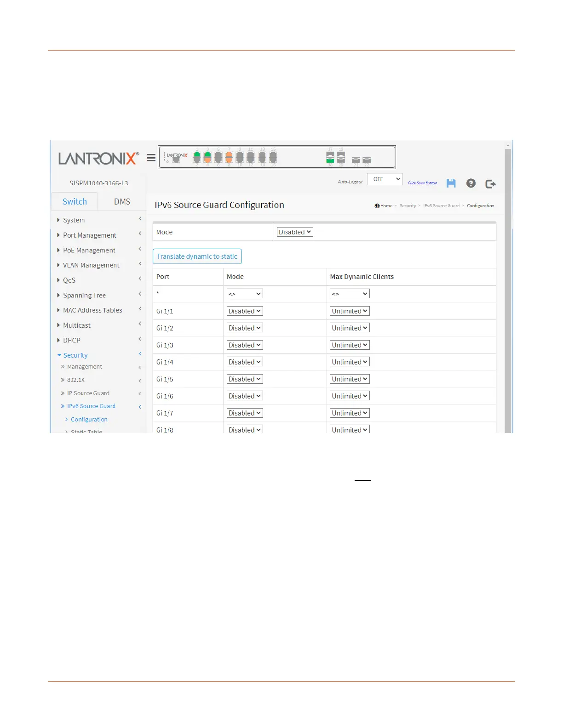Select Configuration under IPv6 Source Guard
This screenshot has height=728, width=563.
click(89, 420)
